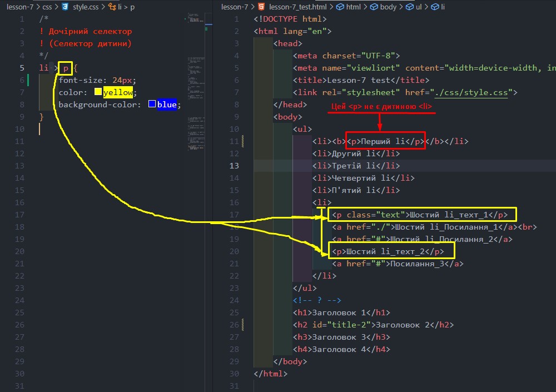Open the 'lesson-7_test.html' breadcrumb item
This screenshot has width=556, height=392.
click(298, 7)
